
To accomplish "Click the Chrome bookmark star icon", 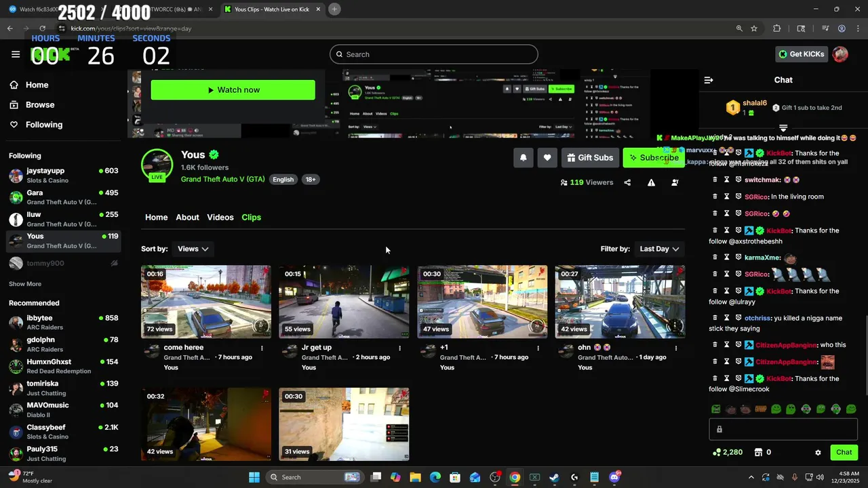I will click(x=754, y=28).
